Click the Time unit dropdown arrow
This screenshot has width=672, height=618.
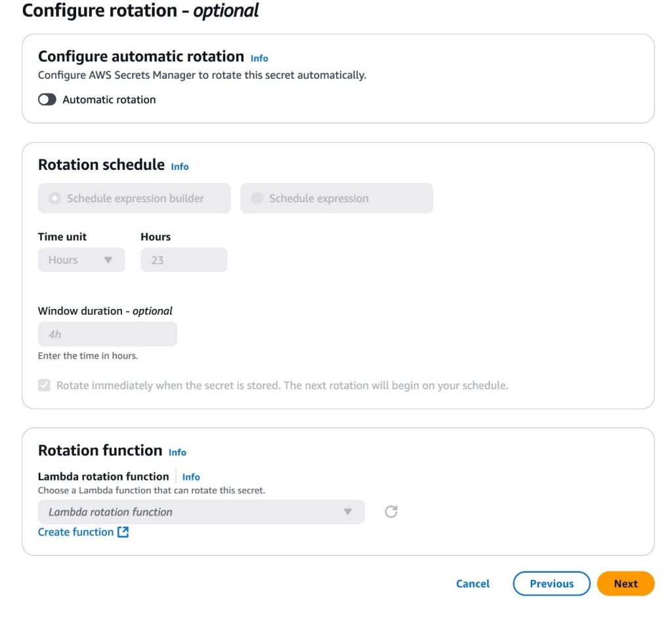click(108, 260)
